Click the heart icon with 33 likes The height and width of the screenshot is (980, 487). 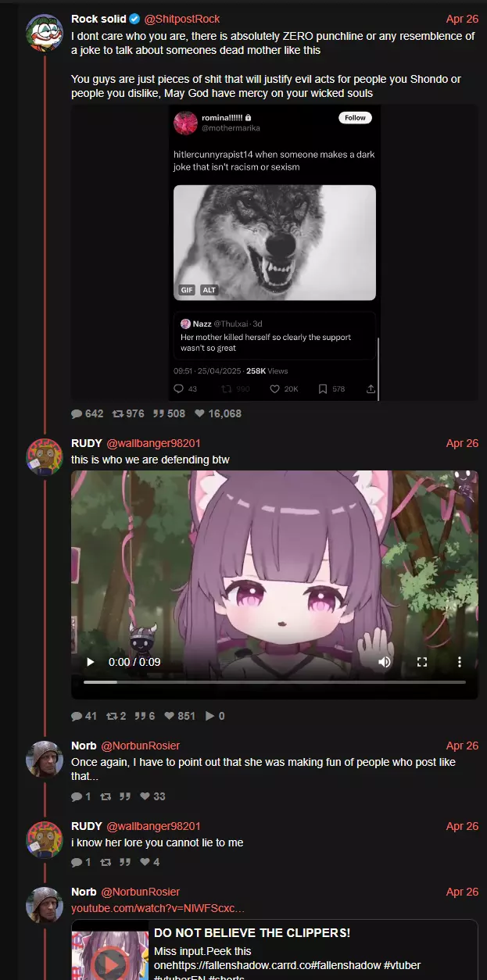click(x=145, y=796)
